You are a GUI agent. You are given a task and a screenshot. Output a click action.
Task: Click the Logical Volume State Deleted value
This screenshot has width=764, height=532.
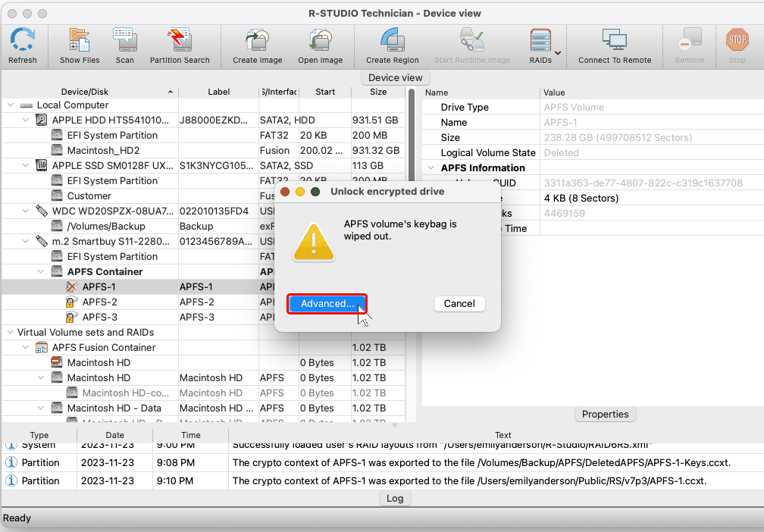pos(562,152)
